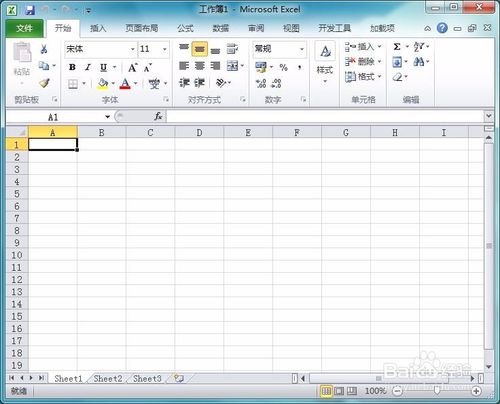500x404 pixels.
Task: Toggle Underline formatting
Action: (x=104, y=67)
